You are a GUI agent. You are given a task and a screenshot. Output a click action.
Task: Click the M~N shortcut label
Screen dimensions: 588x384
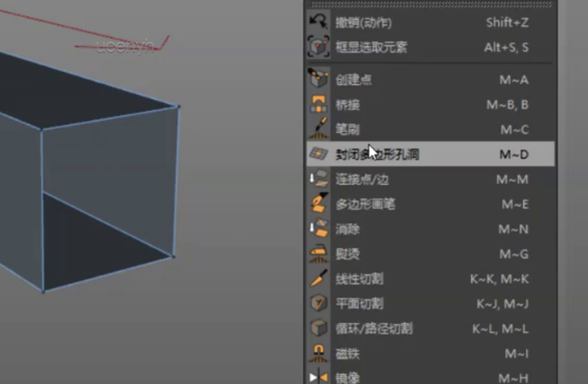[514, 229]
